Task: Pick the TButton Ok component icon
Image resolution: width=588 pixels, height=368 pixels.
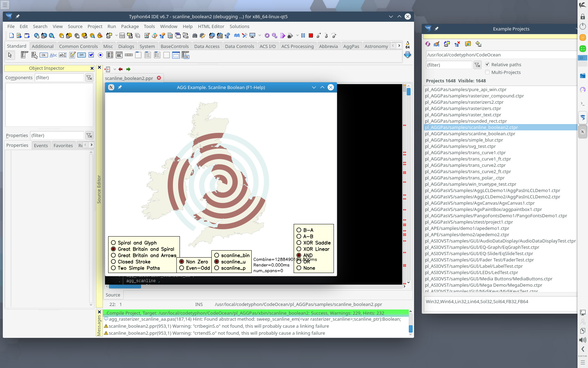Action: coord(43,55)
